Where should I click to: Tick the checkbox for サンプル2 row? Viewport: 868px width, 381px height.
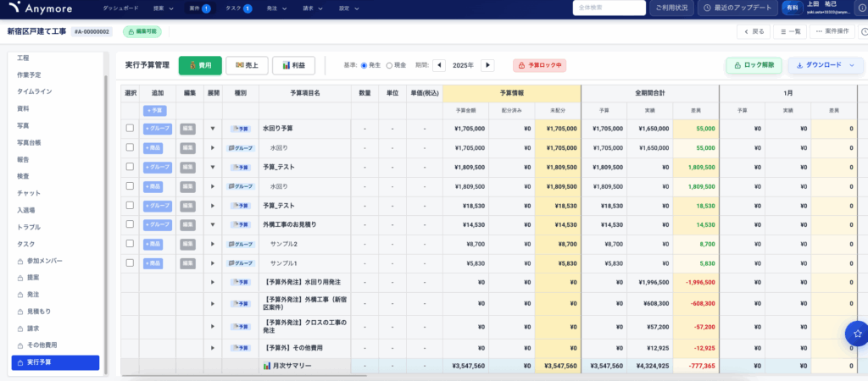(x=130, y=244)
